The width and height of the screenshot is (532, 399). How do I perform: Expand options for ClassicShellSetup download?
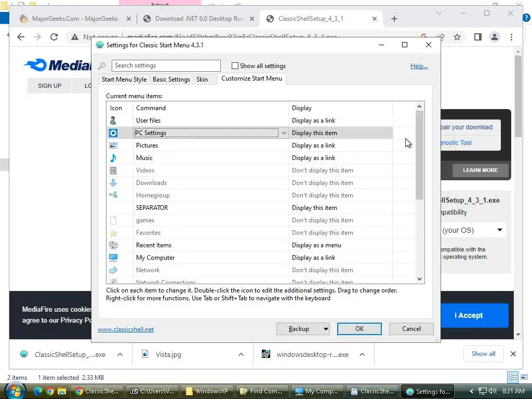point(120,354)
